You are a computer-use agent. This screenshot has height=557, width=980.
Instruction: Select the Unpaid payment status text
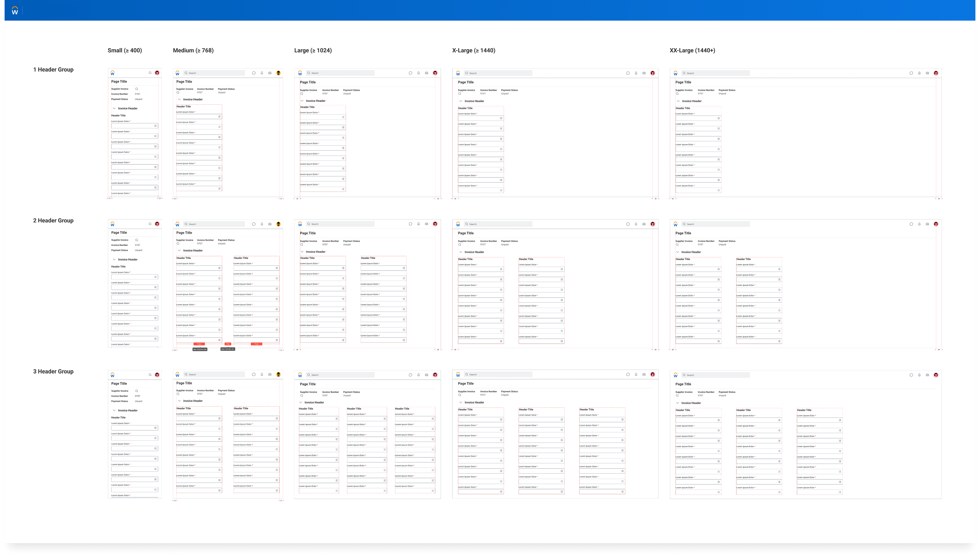[138, 99]
